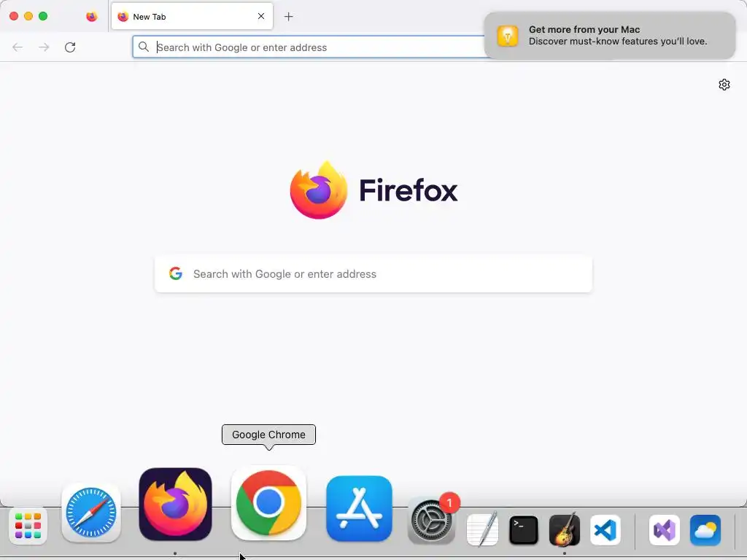Launch Safari from the Dock
Viewport: 747px width, 560px height.
(x=91, y=513)
